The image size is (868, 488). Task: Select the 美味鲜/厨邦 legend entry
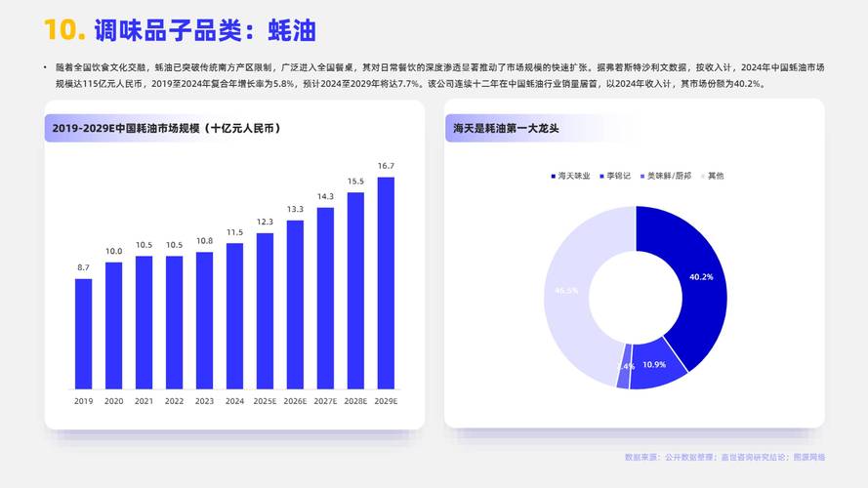pos(669,176)
